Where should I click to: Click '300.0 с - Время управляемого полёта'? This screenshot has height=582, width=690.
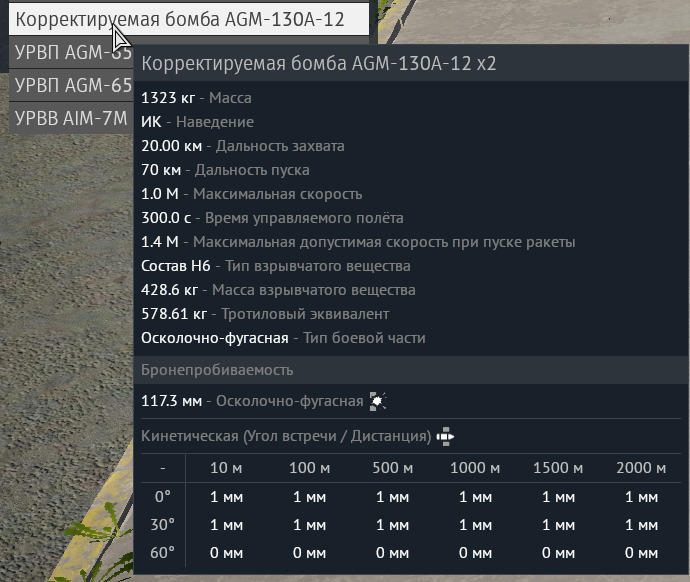pos(272,218)
